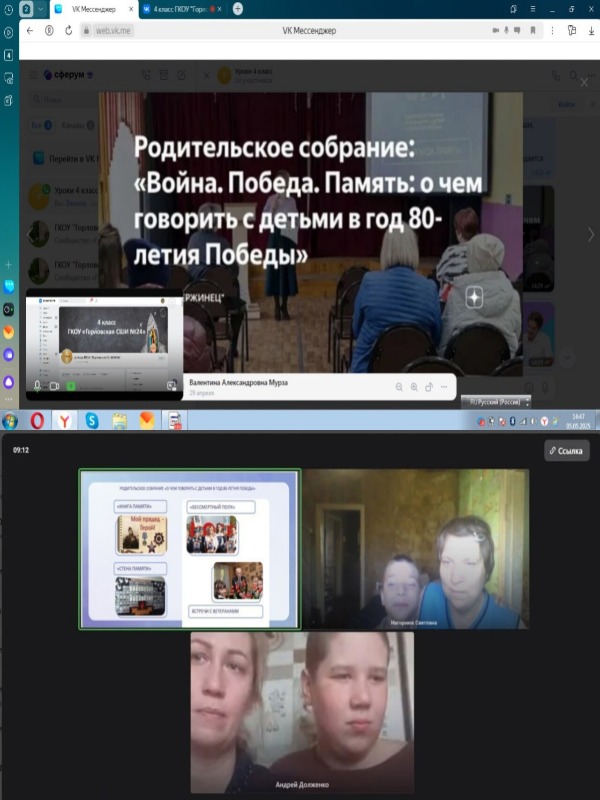Select the Нагорная Светлана video tile
Viewport: 600px width, 800px height.
(415, 549)
